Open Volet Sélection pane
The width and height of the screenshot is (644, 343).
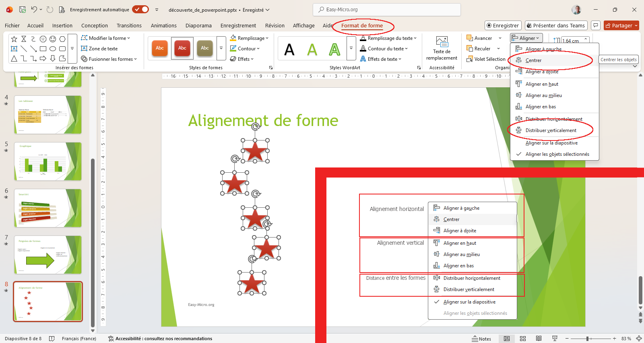tap(486, 59)
